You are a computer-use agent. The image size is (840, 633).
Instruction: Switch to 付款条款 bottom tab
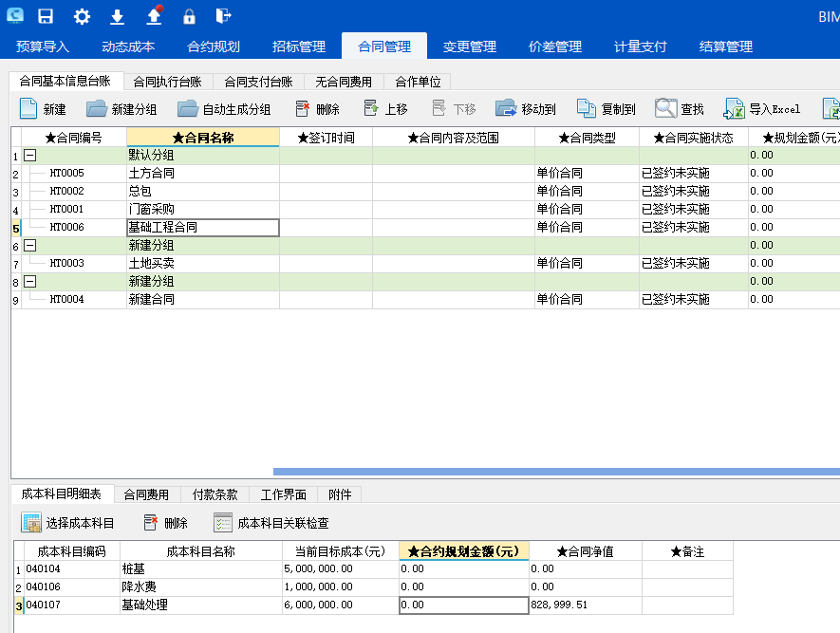click(x=215, y=494)
